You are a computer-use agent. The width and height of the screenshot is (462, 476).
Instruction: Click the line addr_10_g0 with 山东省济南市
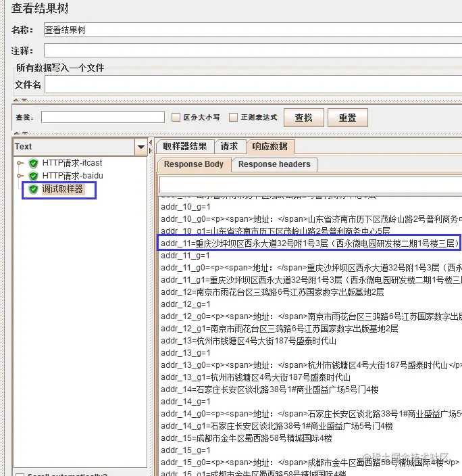(x=311, y=219)
